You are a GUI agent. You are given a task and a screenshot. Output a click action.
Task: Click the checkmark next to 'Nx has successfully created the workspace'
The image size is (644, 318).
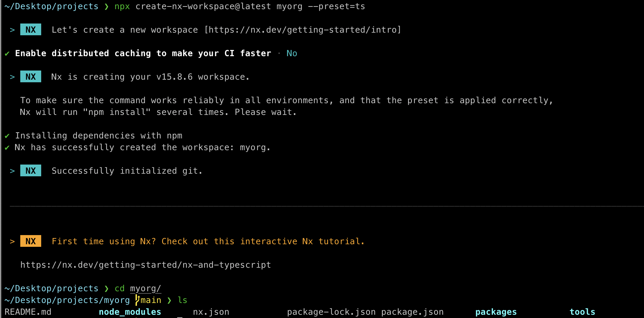[x=7, y=147]
